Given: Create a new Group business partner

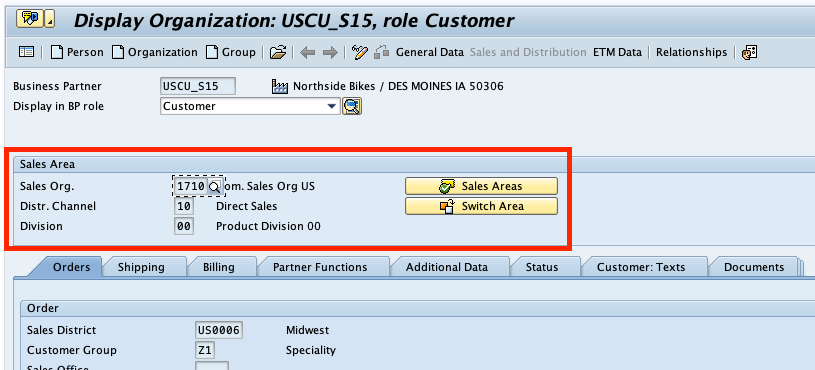Looking at the screenshot, I should (x=231, y=52).
